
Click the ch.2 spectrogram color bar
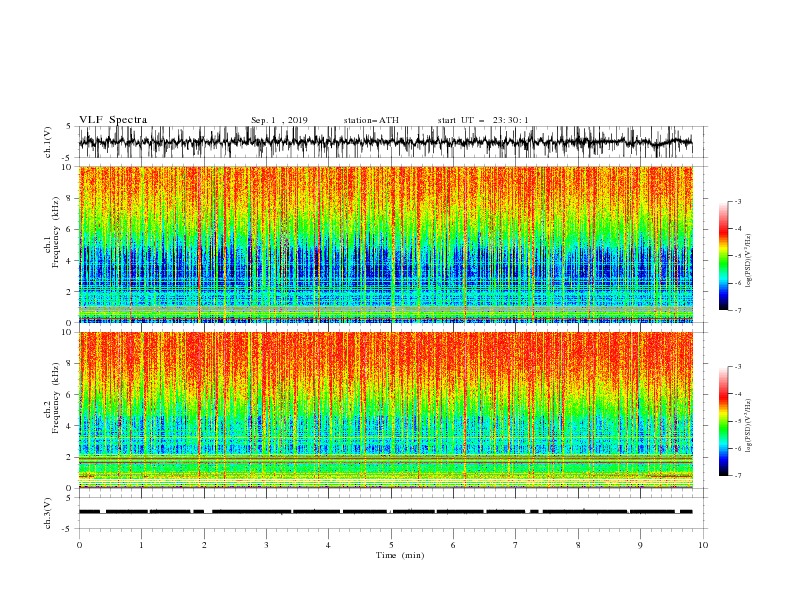point(723,421)
